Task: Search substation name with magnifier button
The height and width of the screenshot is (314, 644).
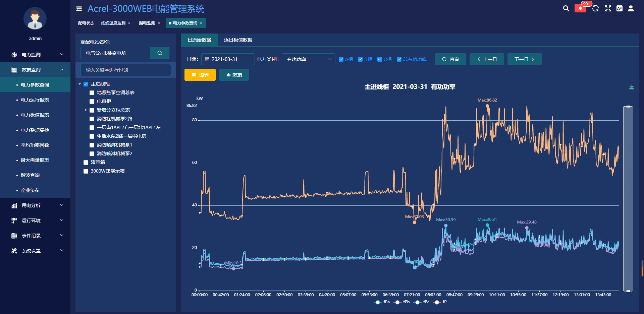Action: click(x=160, y=53)
